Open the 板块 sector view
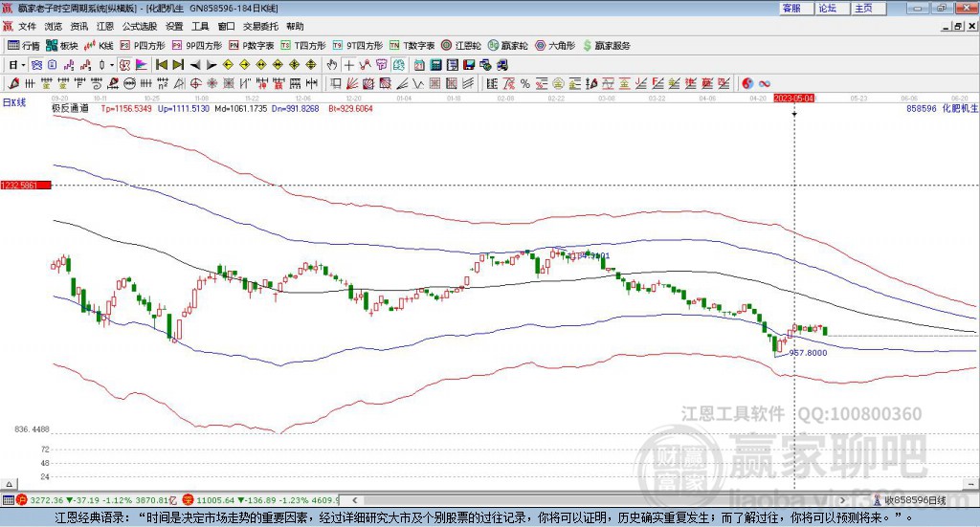Image resolution: width=980 pixels, height=527 pixels. click(62, 46)
